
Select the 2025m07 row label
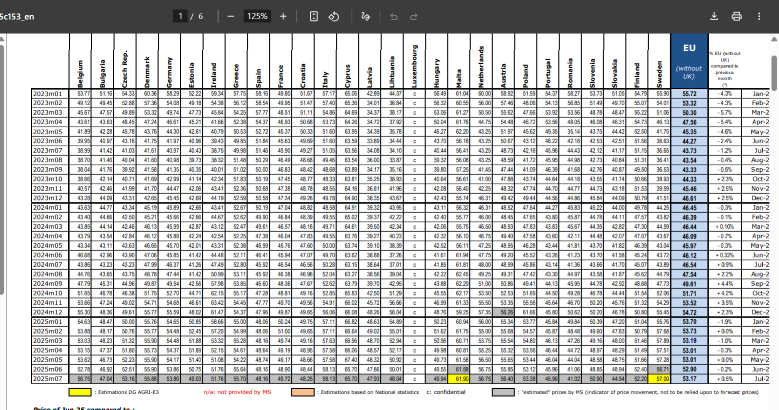50,379
